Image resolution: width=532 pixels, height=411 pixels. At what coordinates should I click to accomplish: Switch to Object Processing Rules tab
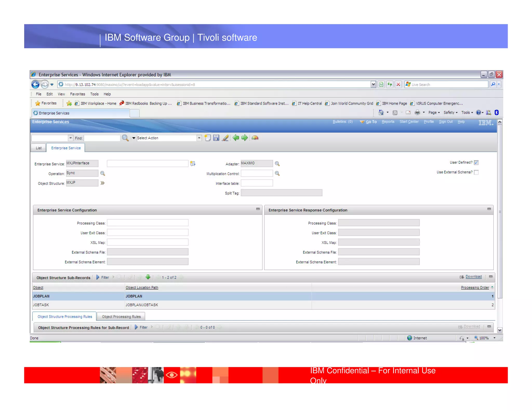[x=121, y=316]
